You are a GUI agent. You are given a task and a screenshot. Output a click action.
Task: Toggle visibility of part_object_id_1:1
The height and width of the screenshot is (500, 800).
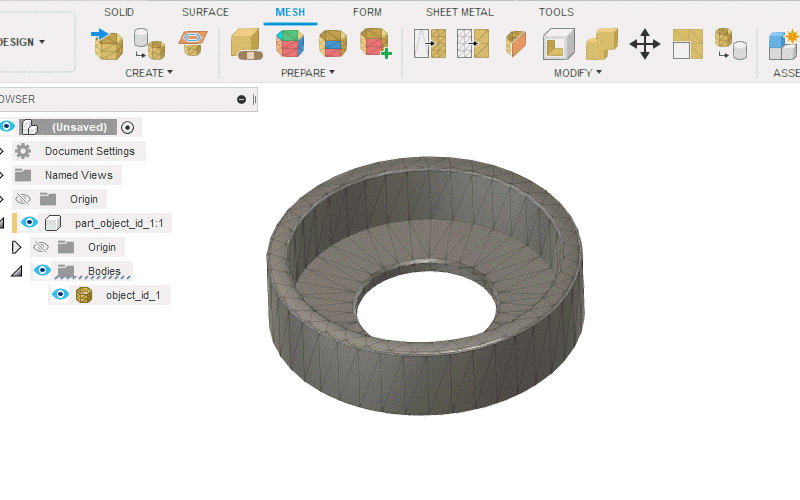point(29,222)
